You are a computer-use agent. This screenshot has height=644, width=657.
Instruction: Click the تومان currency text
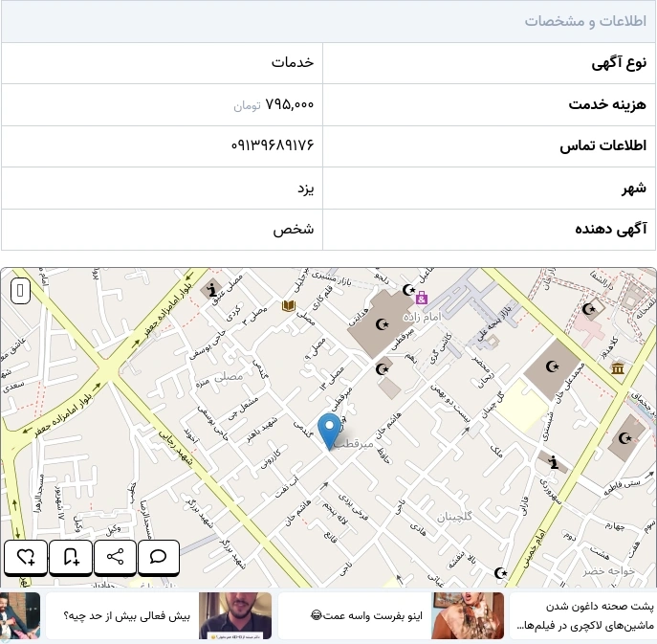(248, 105)
